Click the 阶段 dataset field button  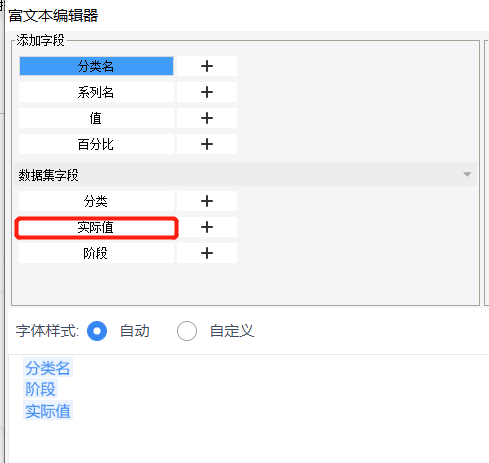(96, 253)
